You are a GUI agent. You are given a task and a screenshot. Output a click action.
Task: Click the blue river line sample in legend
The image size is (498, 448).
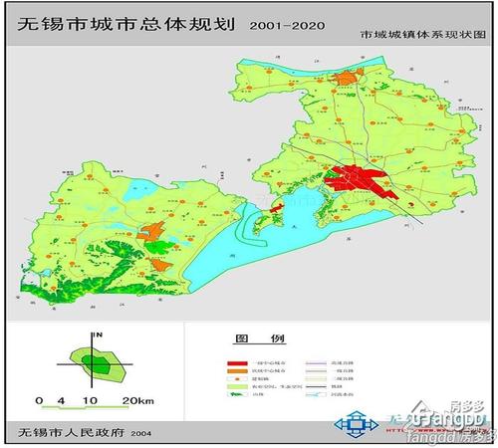tap(316, 395)
